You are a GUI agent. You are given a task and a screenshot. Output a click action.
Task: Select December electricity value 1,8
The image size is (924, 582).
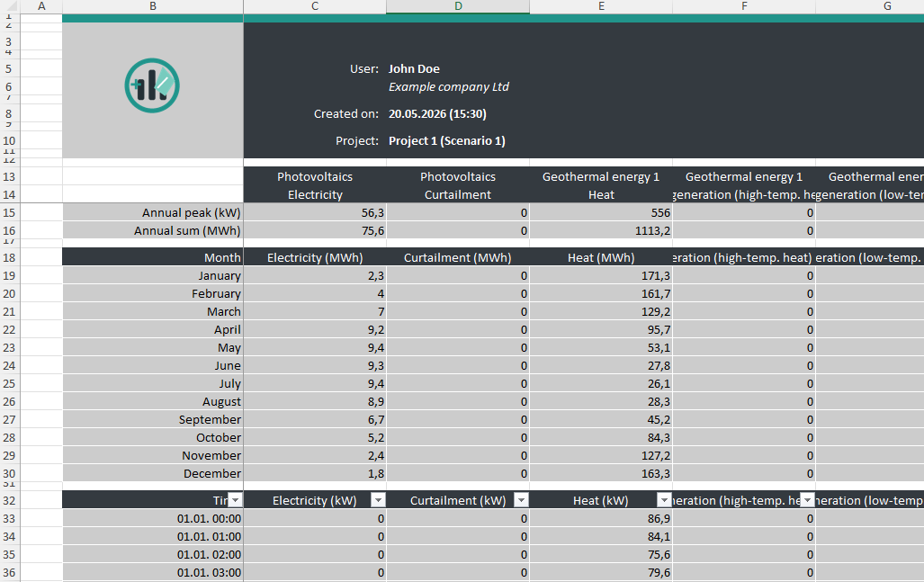315,473
